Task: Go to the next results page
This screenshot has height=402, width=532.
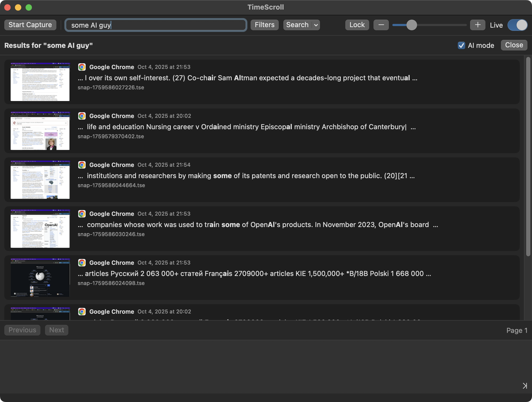Action: click(x=56, y=330)
